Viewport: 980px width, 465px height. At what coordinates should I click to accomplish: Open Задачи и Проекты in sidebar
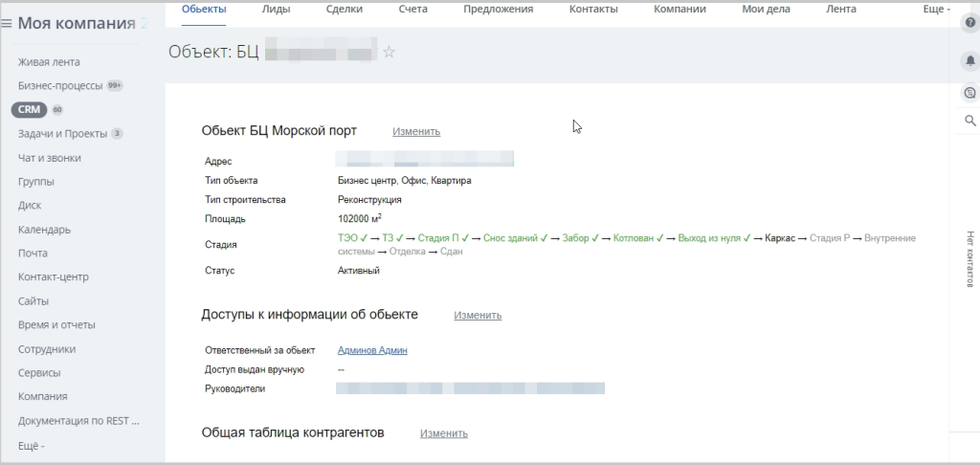click(62, 134)
